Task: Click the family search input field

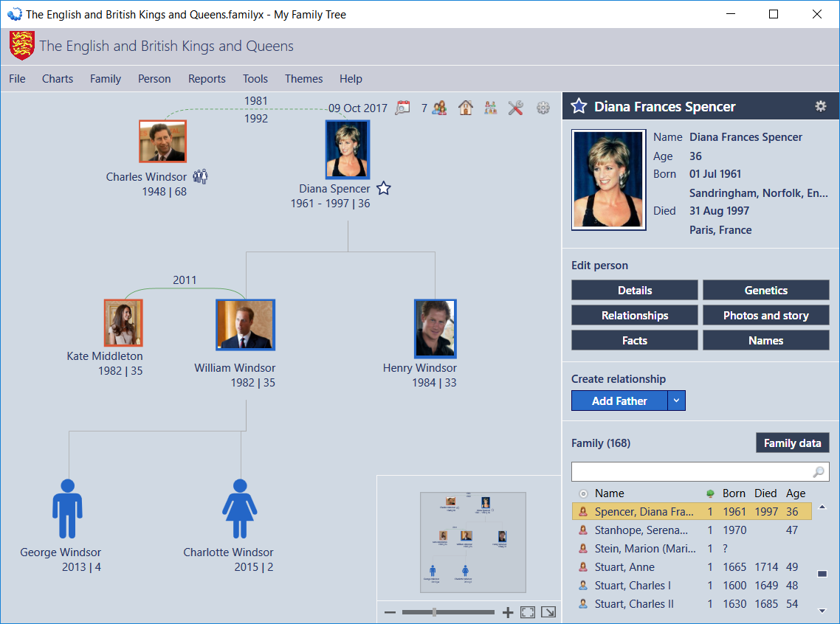Action: (x=690, y=471)
